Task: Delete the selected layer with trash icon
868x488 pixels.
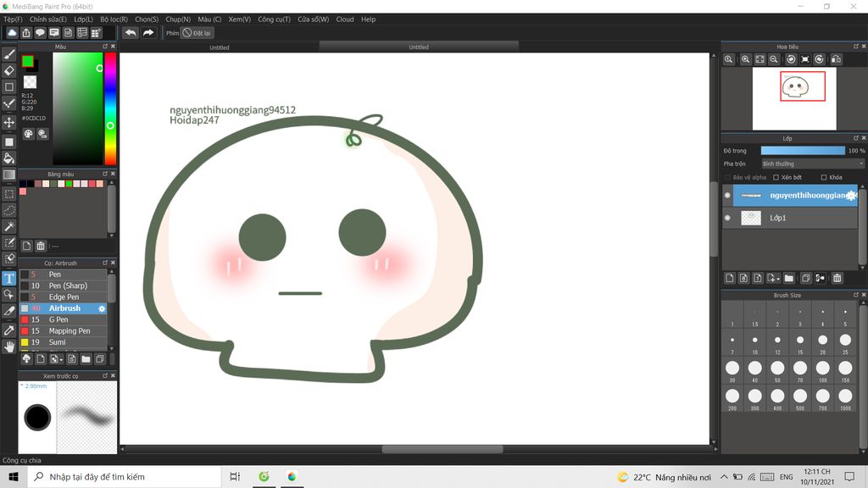Action: click(x=837, y=278)
